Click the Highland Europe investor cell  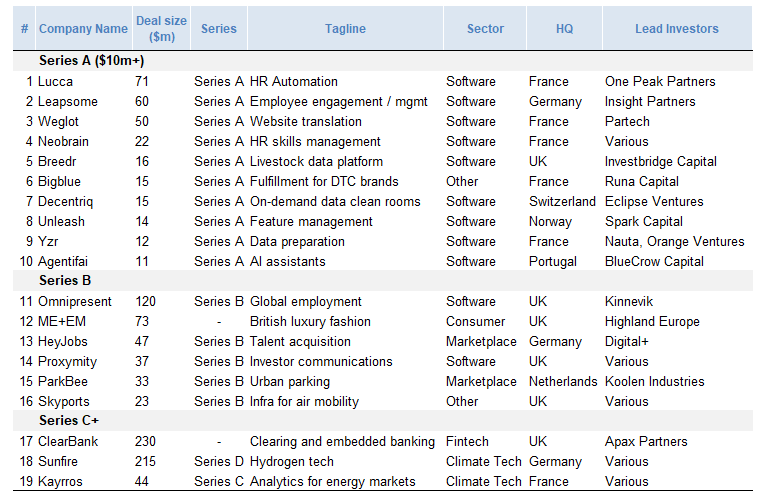[652, 322]
